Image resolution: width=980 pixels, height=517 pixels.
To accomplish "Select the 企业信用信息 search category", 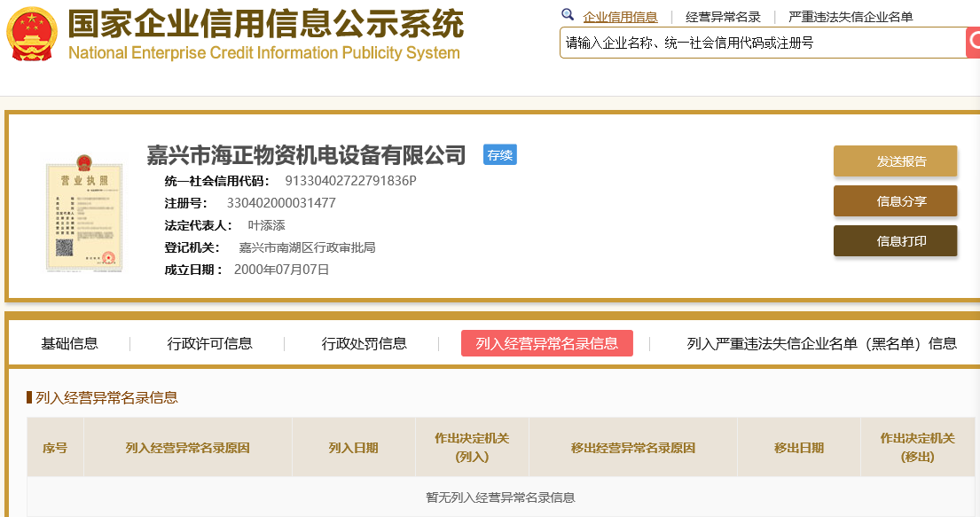I will (620, 17).
